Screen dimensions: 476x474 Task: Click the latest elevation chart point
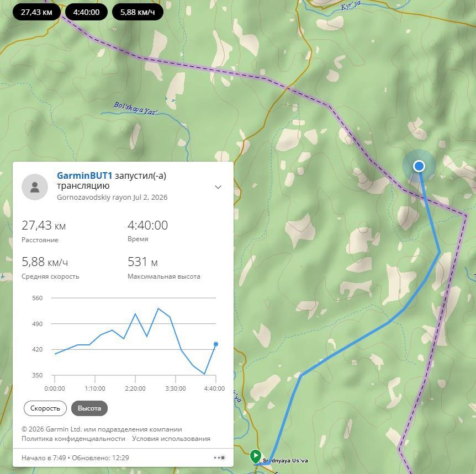coord(216,344)
